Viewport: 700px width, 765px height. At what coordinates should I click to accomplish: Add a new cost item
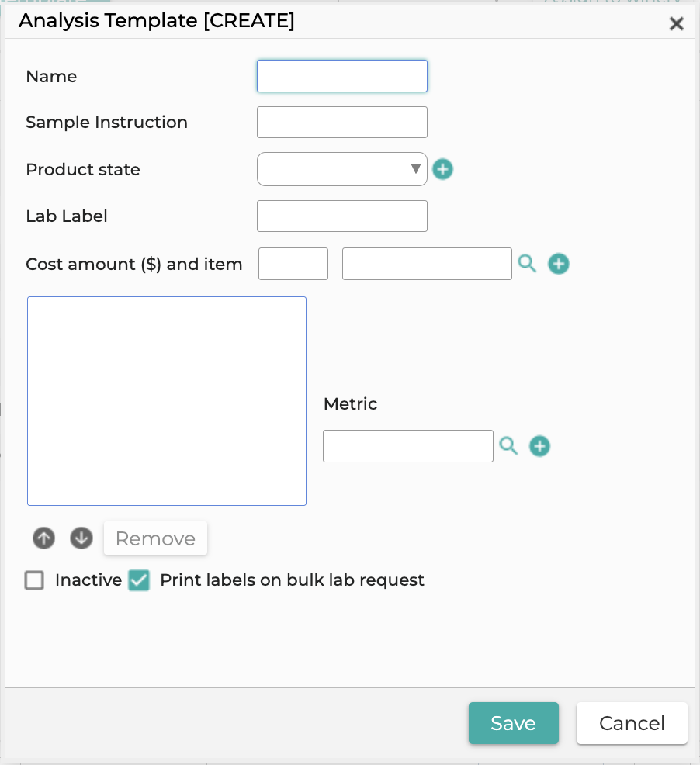[559, 264]
